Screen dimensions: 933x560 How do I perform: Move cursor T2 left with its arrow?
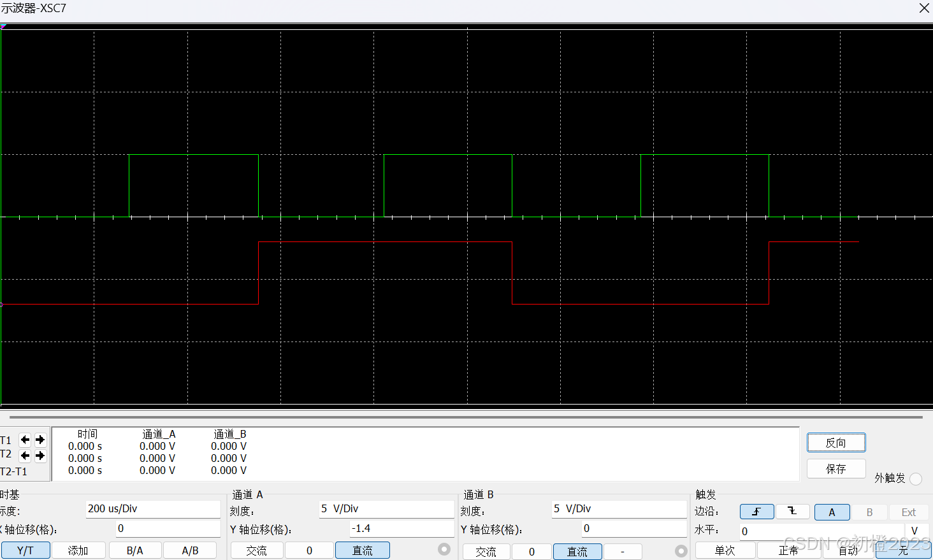point(25,456)
